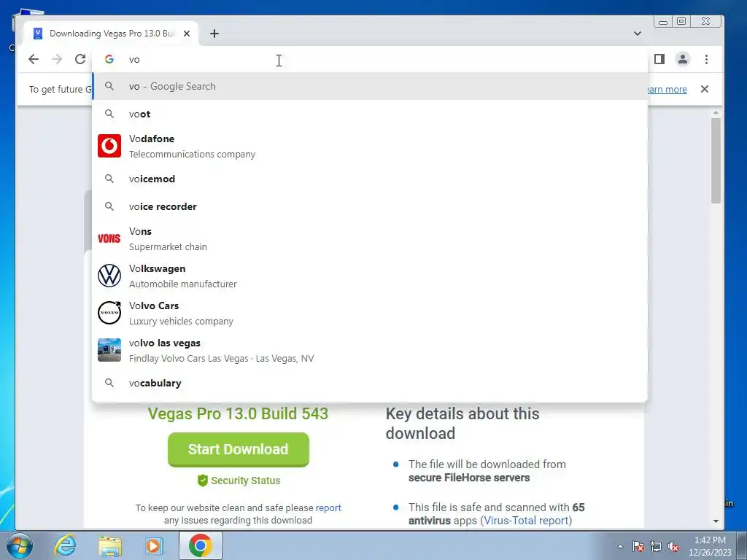Open the Chrome profile avatar
This screenshot has height=560, width=747.
click(683, 59)
